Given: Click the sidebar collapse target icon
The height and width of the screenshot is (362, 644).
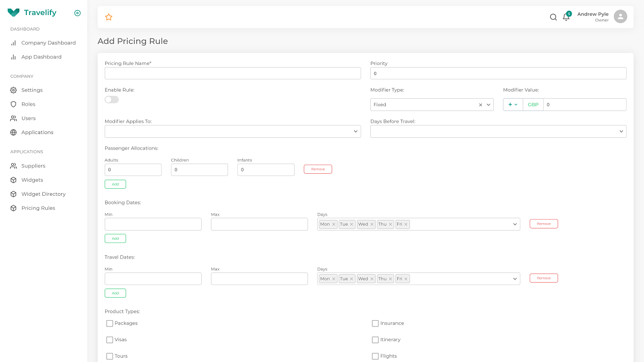Looking at the screenshot, I should (77, 13).
